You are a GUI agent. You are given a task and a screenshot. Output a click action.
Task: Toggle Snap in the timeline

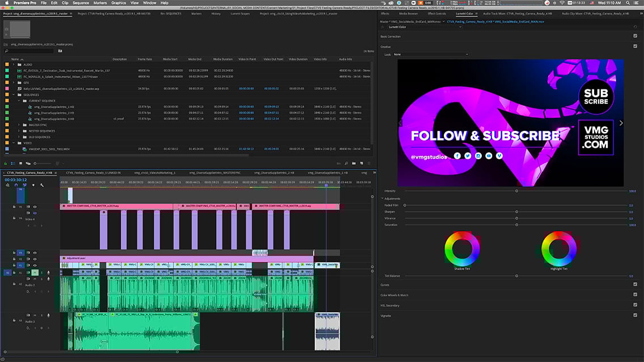point(16,185)
